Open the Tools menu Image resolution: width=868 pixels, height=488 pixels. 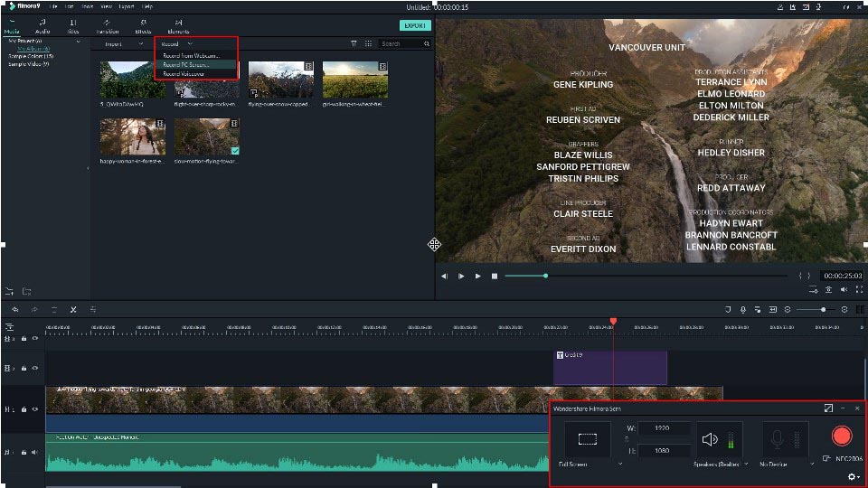tap(88, 6)
